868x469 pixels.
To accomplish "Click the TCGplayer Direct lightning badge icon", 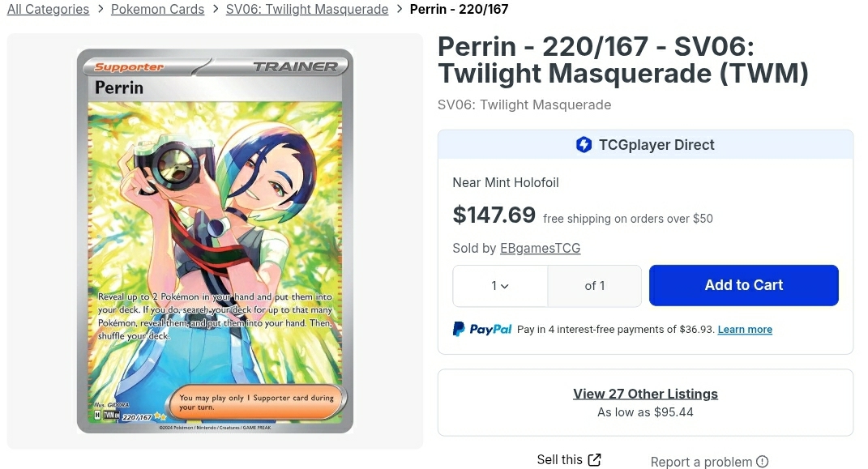I will coord(584,145).
